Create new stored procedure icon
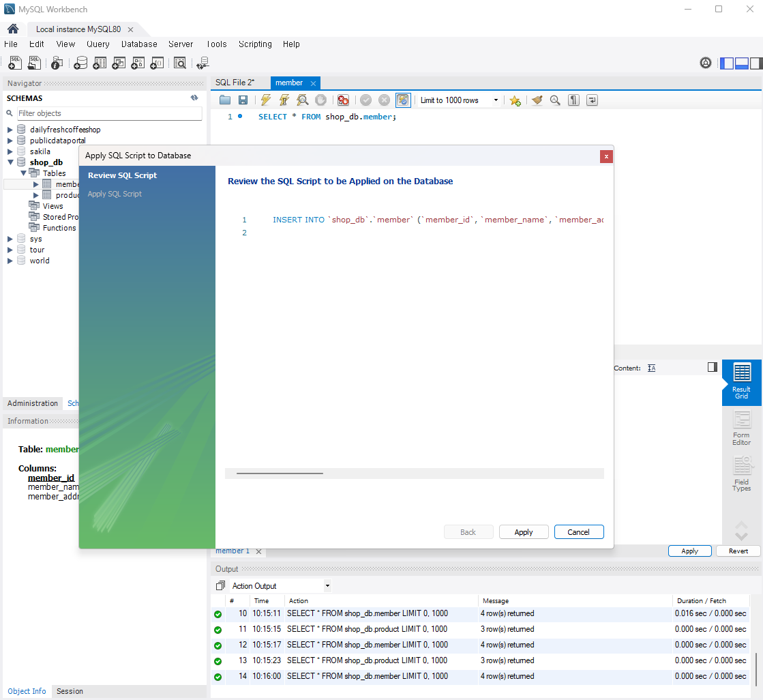Screen dimensions: 763x700 click(x=138, y=63)
